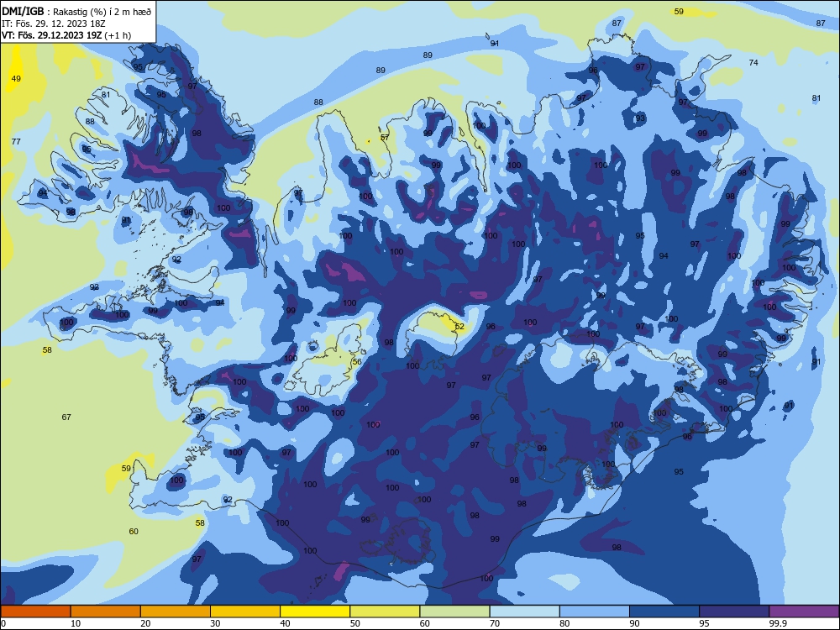
Task: Click the title 'DMI/IGB : Rakastig (%) í 2 m hæð'
Action: (77, 11)
